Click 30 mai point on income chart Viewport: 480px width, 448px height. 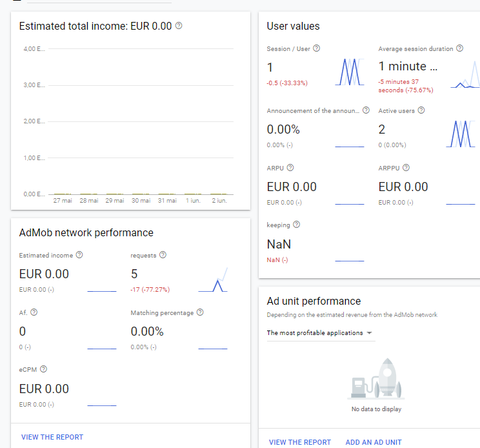(x=141, y=194)
